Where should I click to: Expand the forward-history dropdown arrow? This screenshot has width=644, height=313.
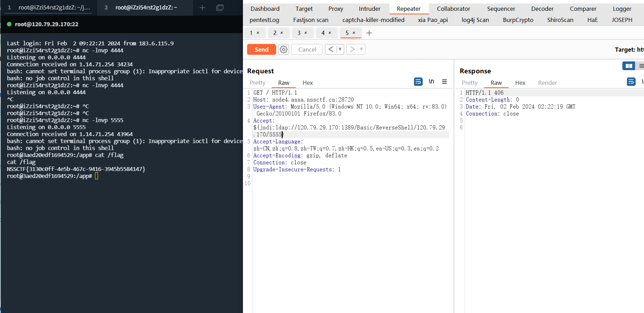tap(361, 49)
